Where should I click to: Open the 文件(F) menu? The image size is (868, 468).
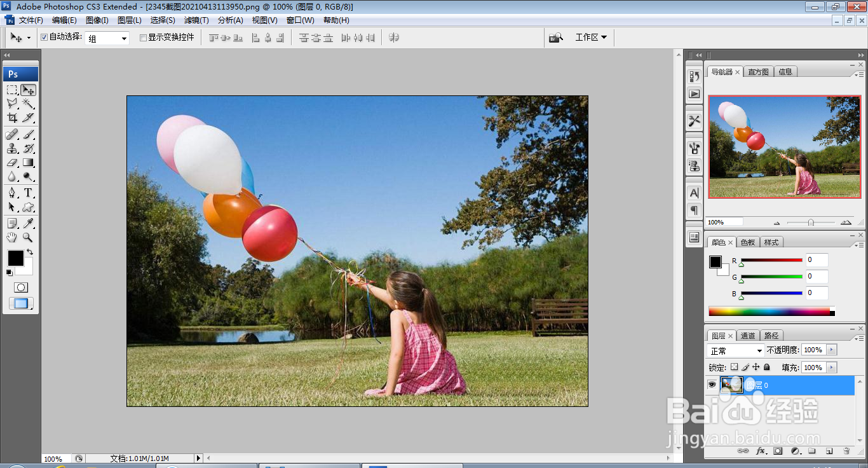point(31,20)
